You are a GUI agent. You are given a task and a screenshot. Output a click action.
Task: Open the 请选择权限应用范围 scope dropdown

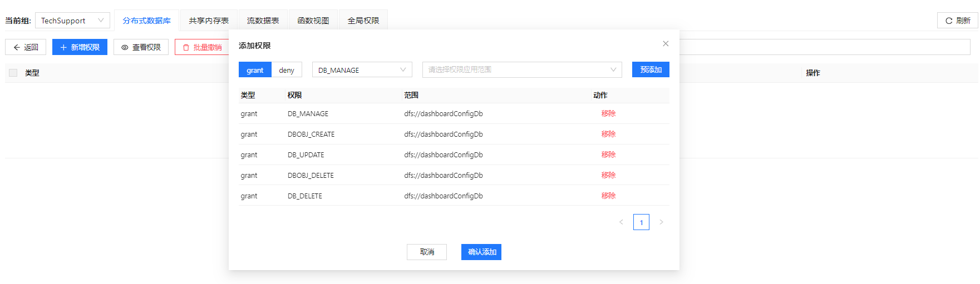(x=521, y=70)
